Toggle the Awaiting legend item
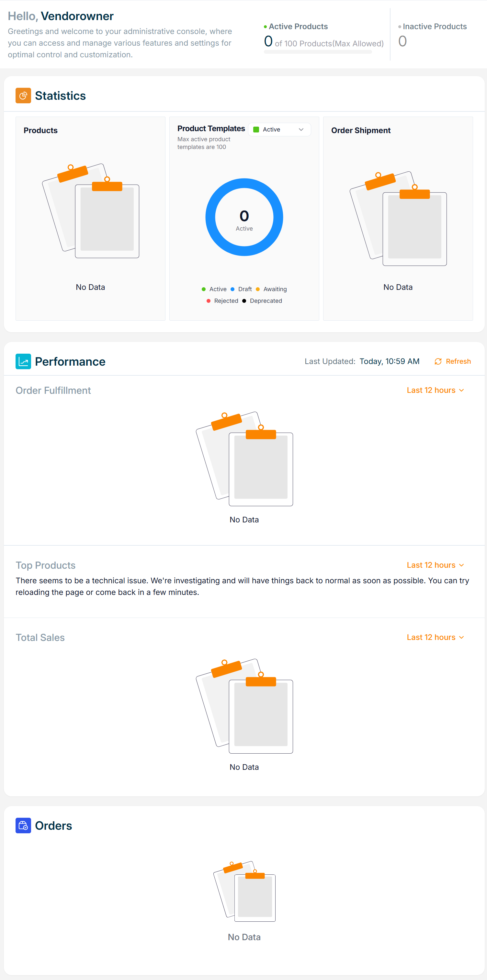487x980 pixels. click(x=271, y=289)
